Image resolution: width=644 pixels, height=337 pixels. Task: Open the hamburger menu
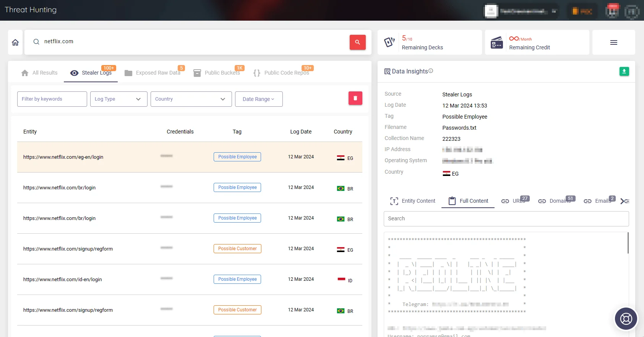click(613, 42)
